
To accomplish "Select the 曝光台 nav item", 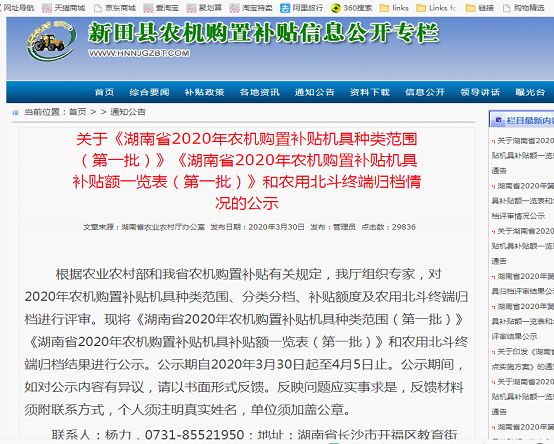I will [530, 92].
